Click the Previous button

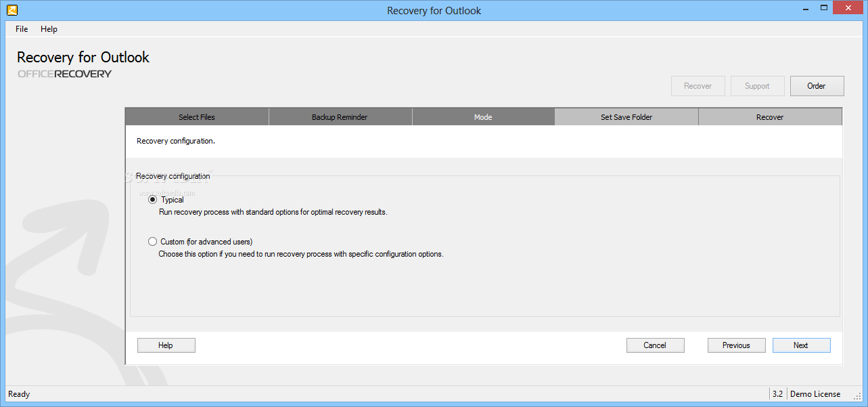(736, 345)
